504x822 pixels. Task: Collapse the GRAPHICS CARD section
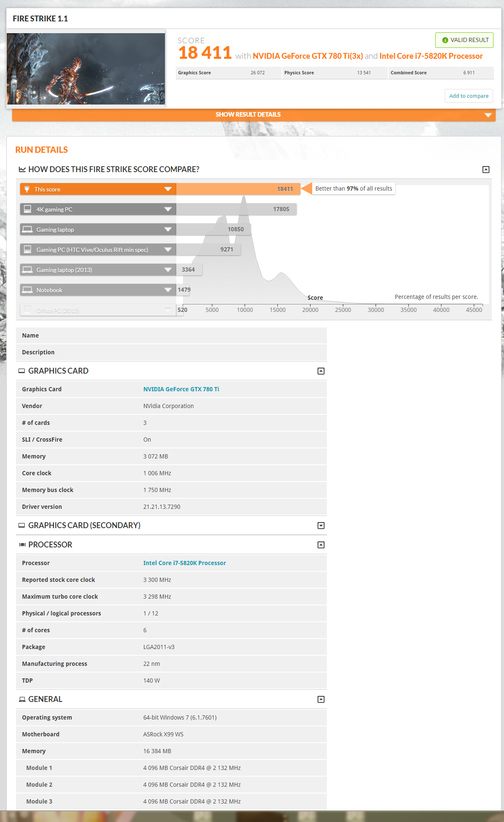tap(321, 371)
